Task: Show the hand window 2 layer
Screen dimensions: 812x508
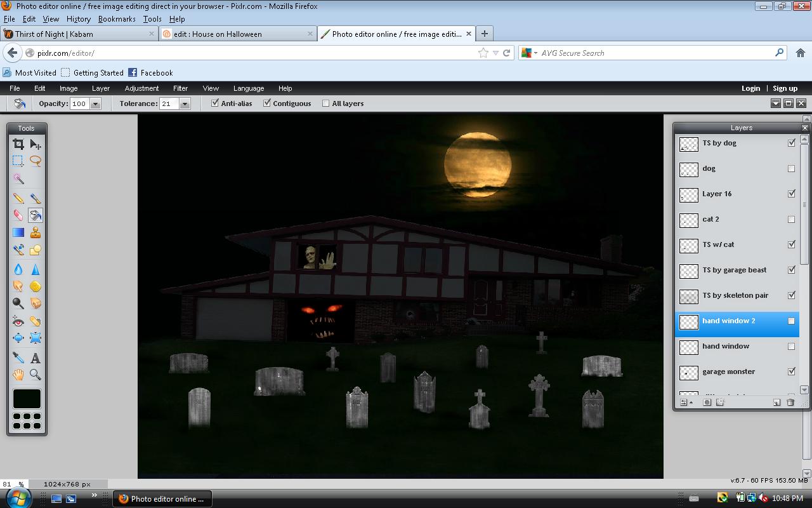Action: pos(791,321)
